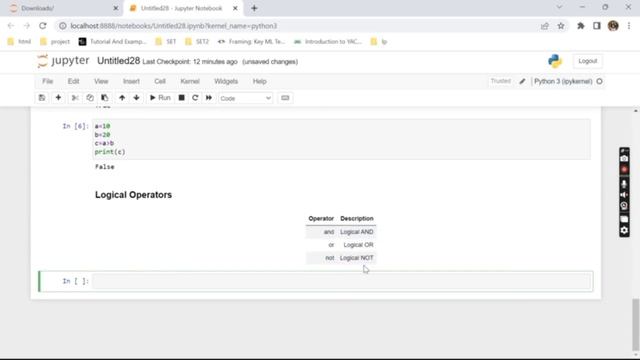This screenshot has width=640, height=360.
Task: Open the Widgets menu
Action: point(226,81)
